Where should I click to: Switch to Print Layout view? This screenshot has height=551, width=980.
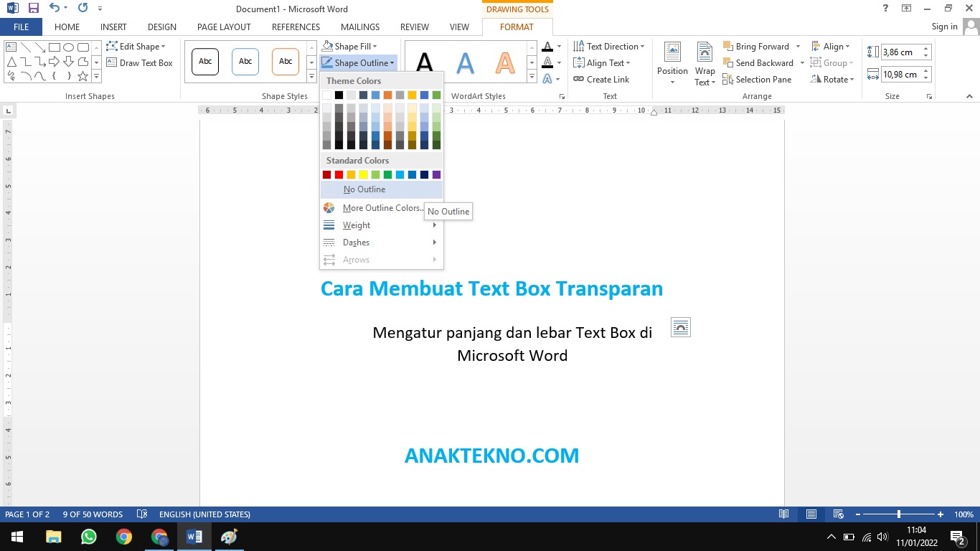(x=811, y=514)
